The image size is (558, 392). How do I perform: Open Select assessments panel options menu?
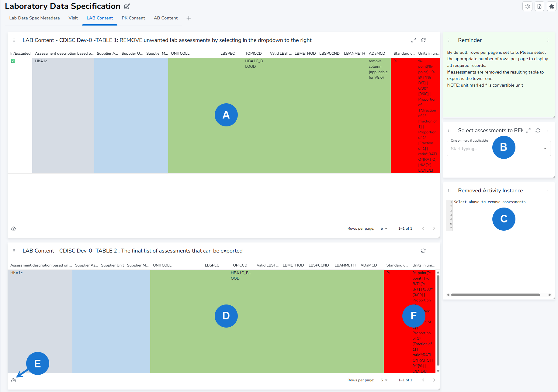pos(548,130)
